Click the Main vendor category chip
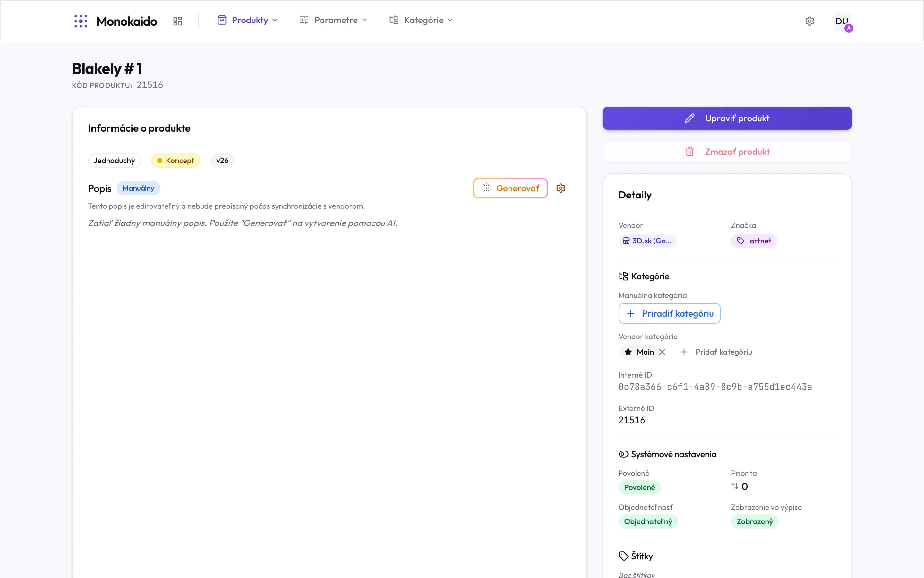 639,352
